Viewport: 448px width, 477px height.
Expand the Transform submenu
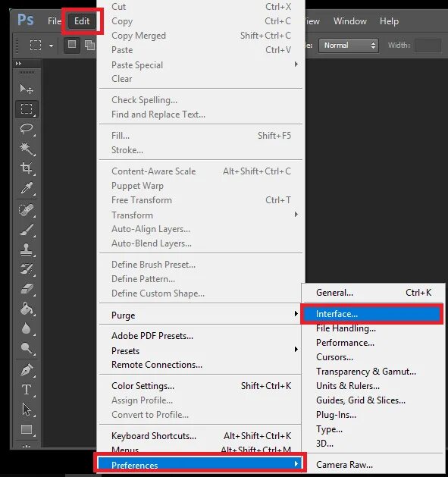coord(201,215)
